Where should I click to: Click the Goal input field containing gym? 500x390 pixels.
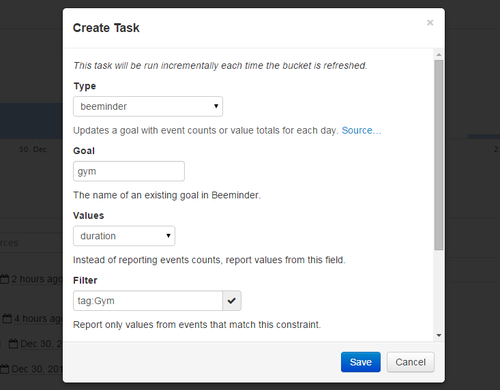129,171
